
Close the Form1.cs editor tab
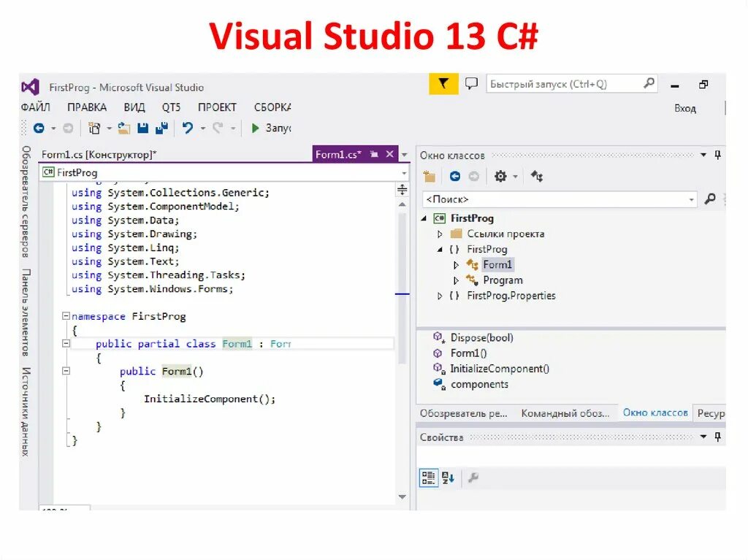[390, 154]
